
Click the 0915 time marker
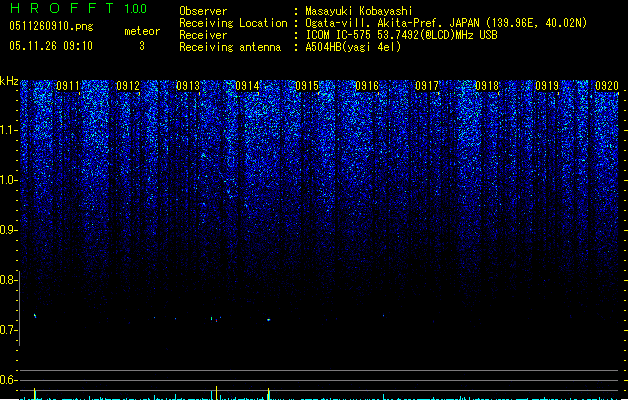pyautogui.click(x=307, y=86)
